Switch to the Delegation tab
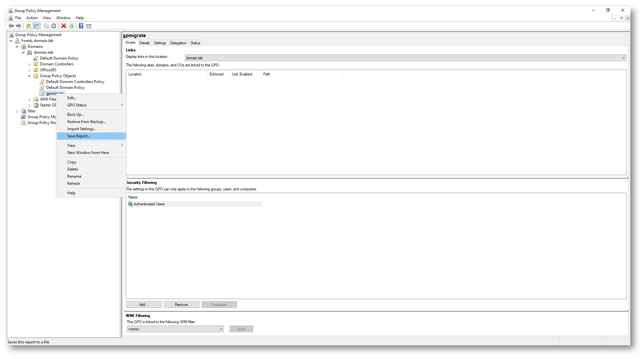 coord(178,43)
